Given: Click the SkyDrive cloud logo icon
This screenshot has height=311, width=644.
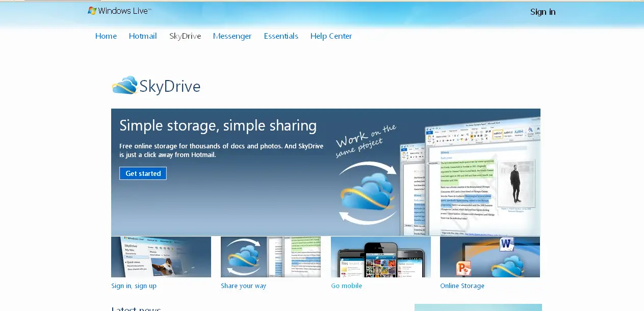Looking at the screenshot, I should (x=125, y=86).
